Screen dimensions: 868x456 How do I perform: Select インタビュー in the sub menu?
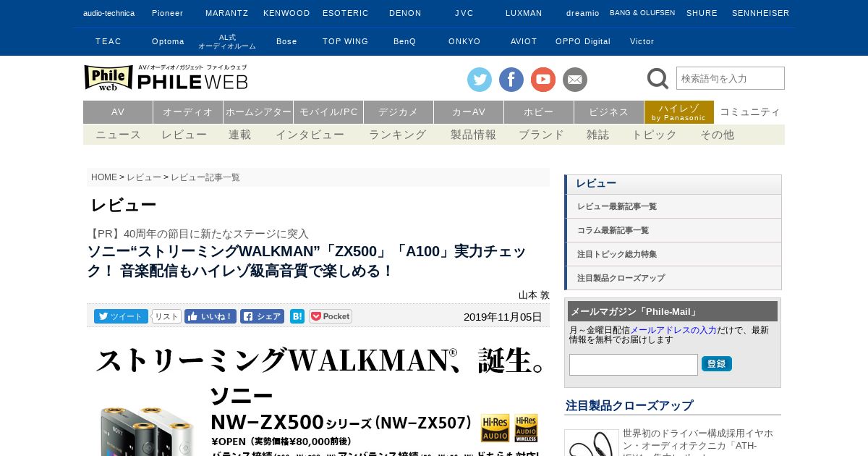310,135
